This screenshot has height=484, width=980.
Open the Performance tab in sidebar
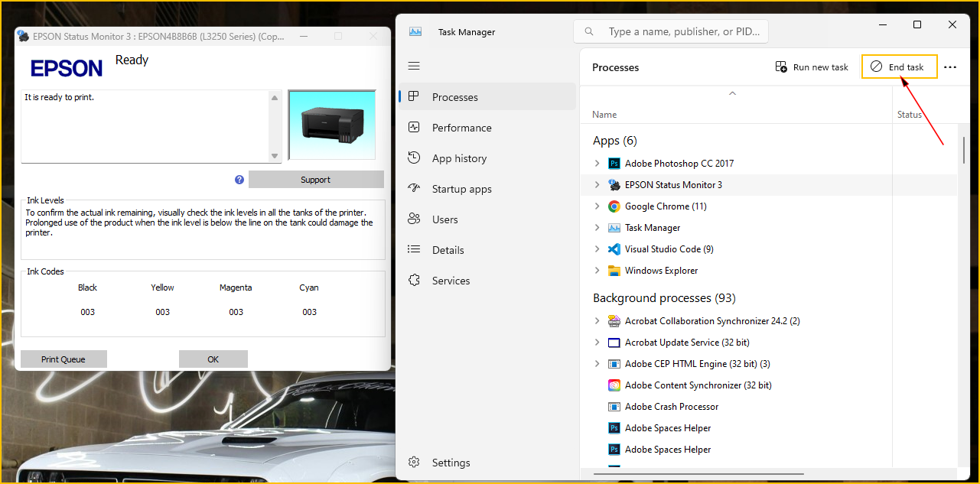point(461,128)
